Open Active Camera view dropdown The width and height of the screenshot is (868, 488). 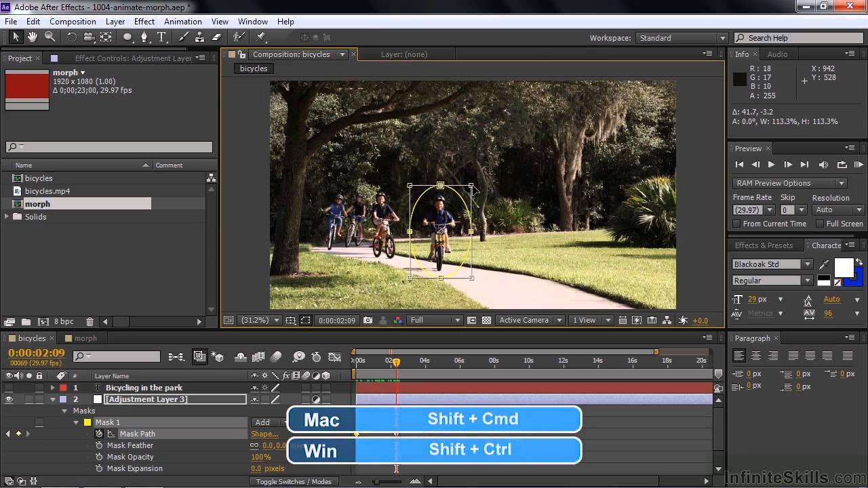click(530, 321)
